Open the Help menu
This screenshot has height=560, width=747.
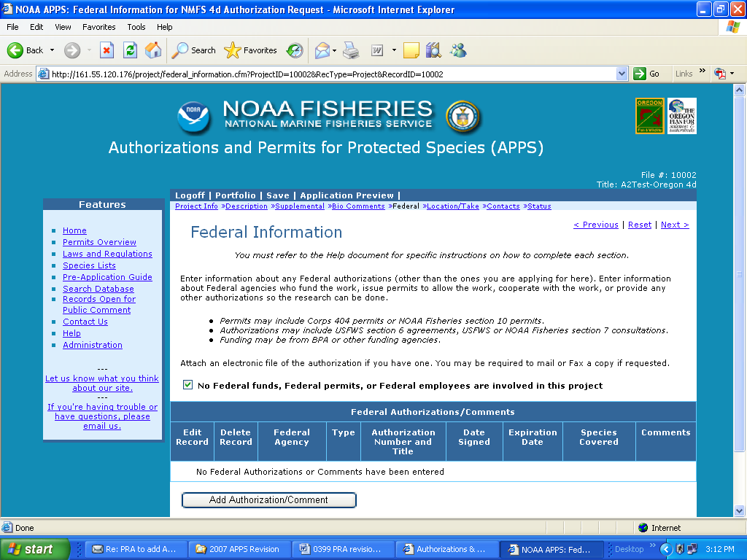165,27
